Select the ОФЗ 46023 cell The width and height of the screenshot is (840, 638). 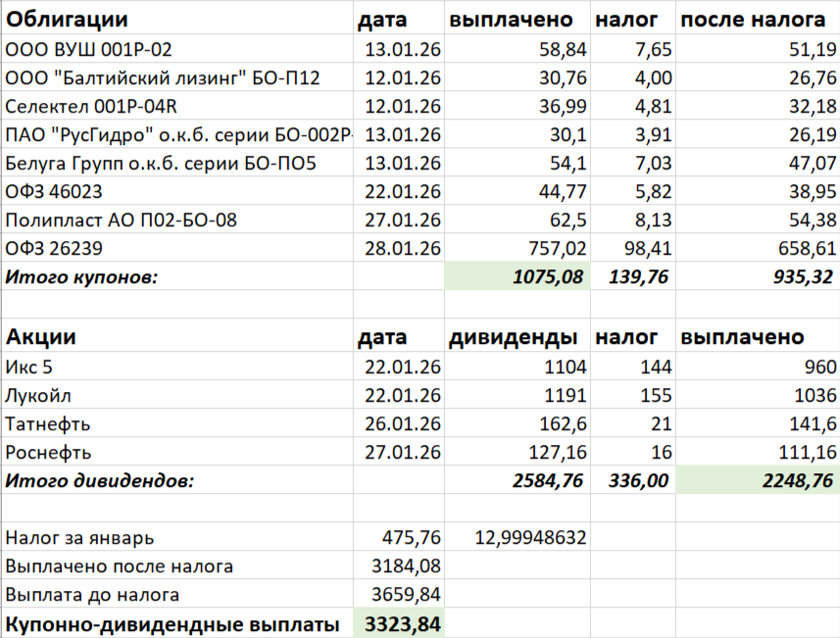177,191
